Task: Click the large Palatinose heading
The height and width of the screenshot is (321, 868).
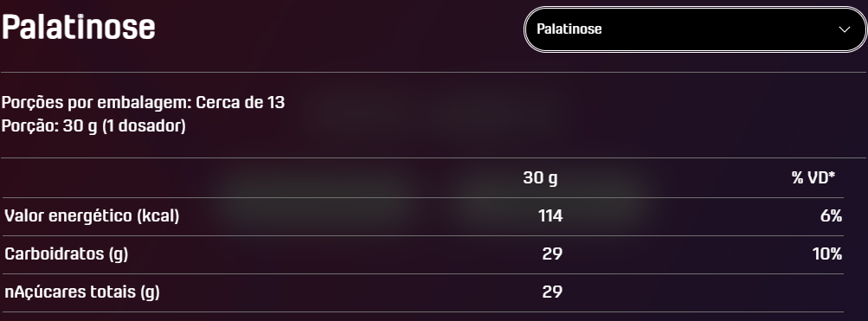Action: coord(79,27)
